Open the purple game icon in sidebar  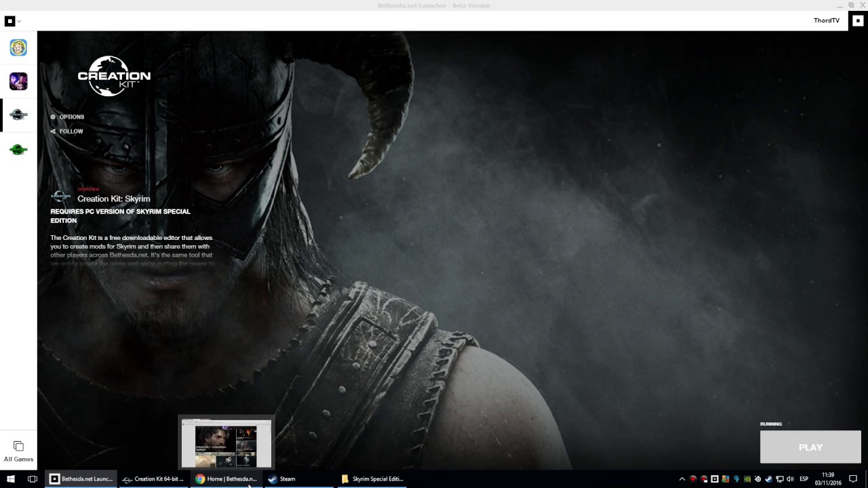pyautogui.click(x=18, y=81)
